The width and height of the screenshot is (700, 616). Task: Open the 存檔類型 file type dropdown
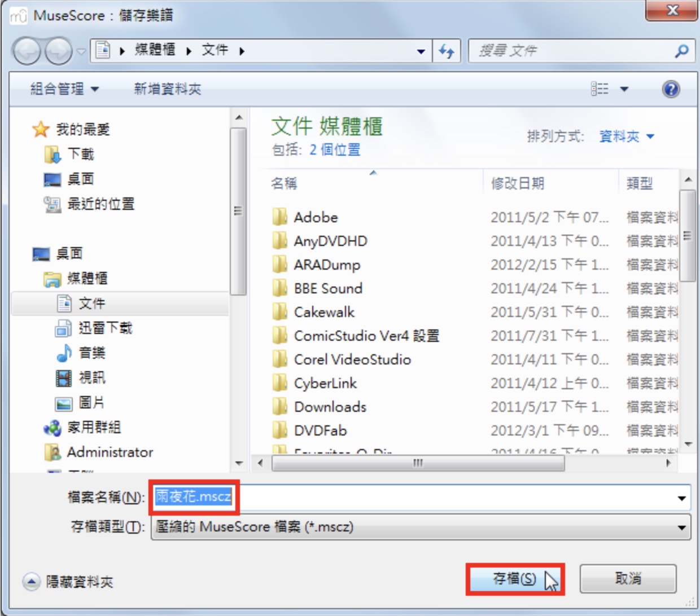tap(421, 527)
